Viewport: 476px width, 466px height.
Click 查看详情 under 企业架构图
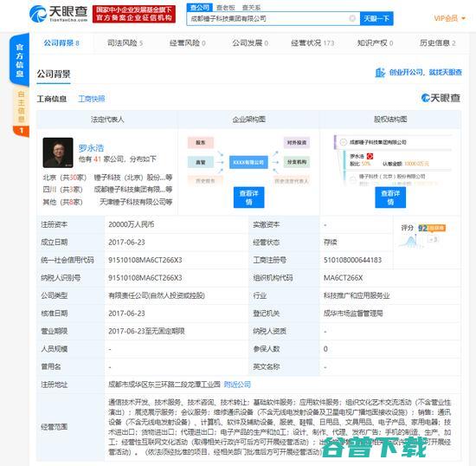click(x=249, y=197)
